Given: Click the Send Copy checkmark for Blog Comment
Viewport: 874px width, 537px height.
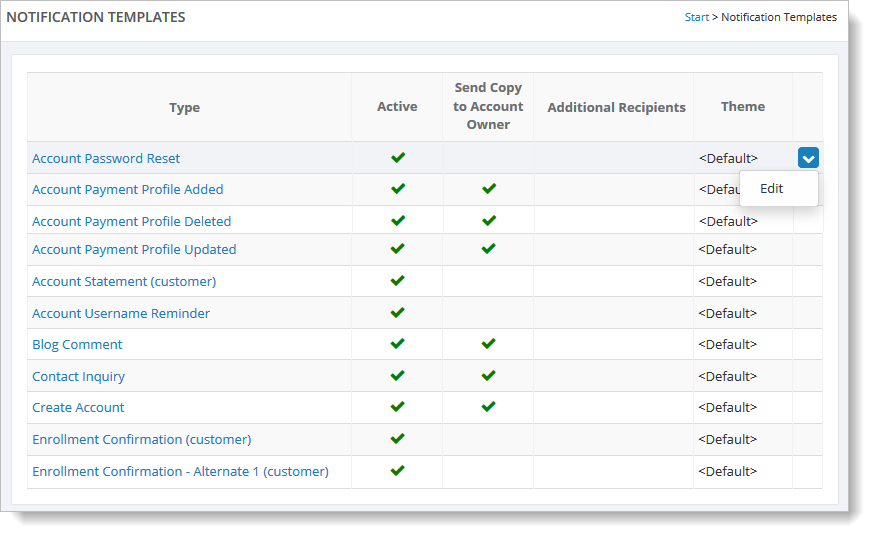Looking at the screenshot, I should 488,344.
